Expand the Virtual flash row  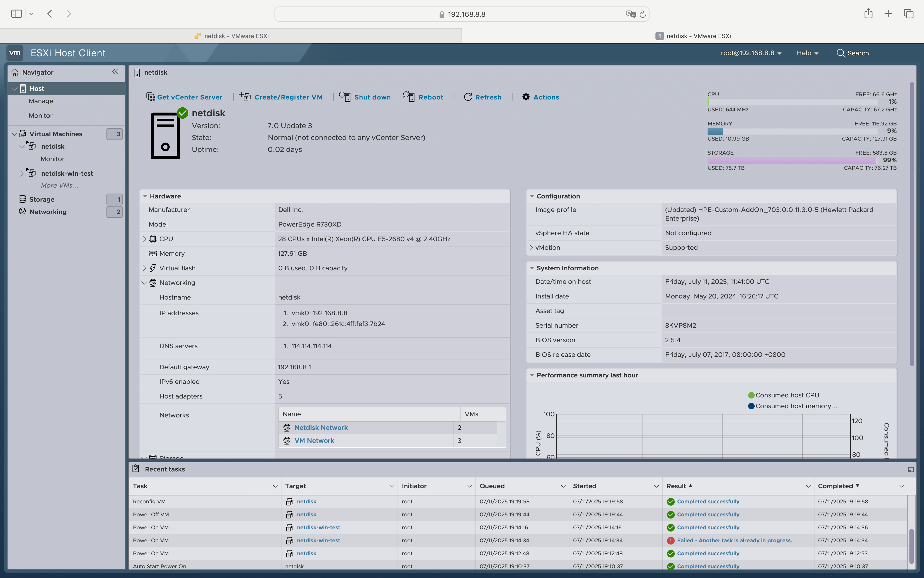pyautogui.click(x=144, y=268)
